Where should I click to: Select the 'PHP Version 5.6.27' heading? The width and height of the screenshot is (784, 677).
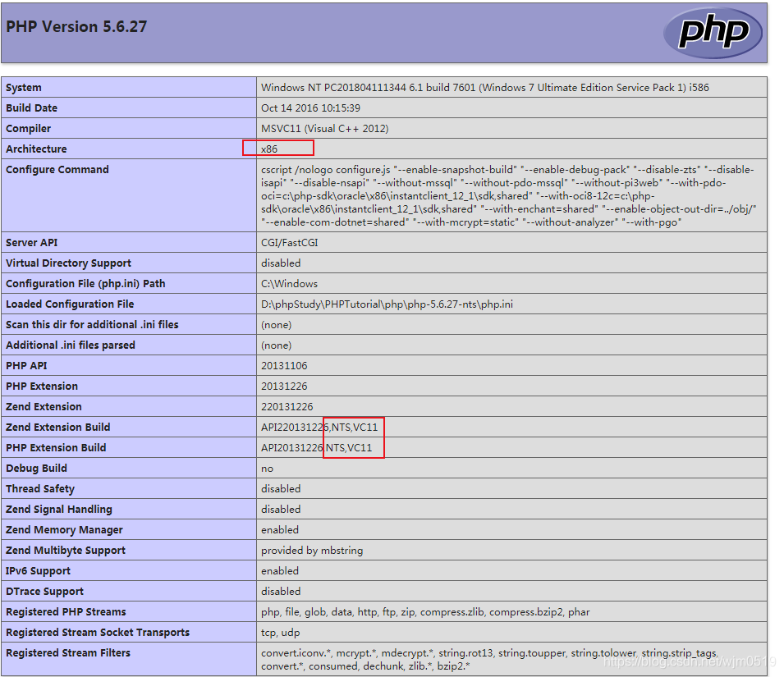pyautogui.click(x=76, y=26)
